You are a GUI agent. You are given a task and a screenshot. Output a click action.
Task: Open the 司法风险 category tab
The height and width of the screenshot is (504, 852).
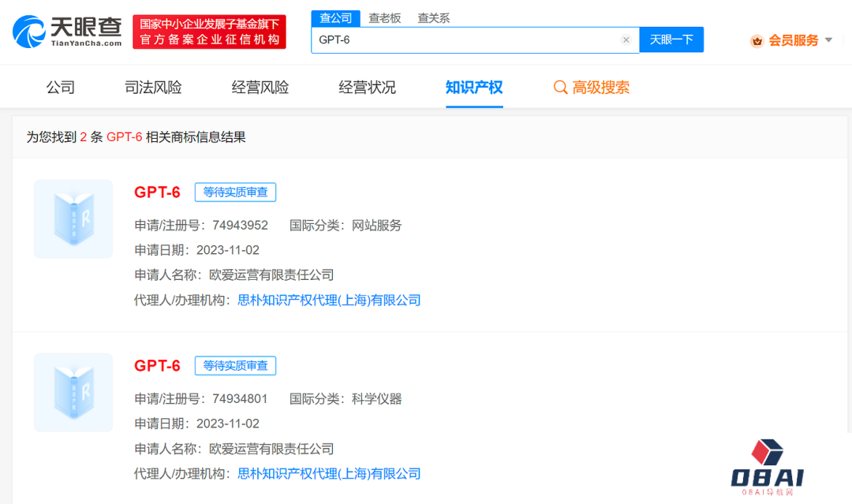[x=153, y=88]
